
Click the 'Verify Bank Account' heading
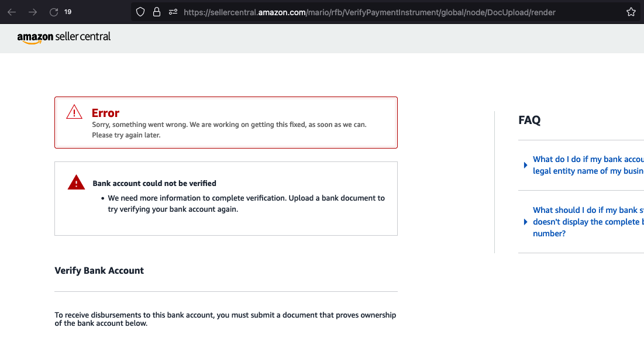click(99, 271)
